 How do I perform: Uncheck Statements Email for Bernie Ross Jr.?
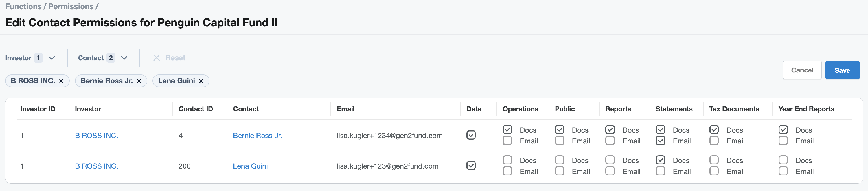[x=661, y=141]
